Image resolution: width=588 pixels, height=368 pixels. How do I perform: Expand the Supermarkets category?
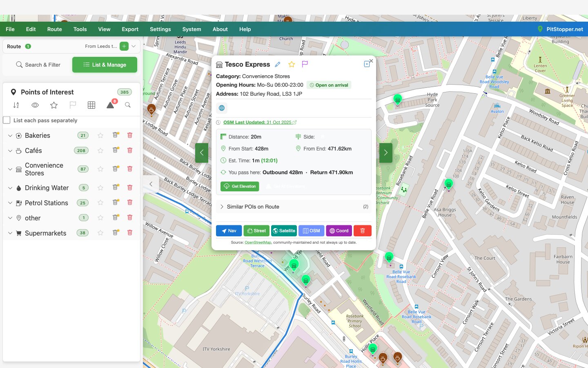pyautogui.click(x=10, y=233)
